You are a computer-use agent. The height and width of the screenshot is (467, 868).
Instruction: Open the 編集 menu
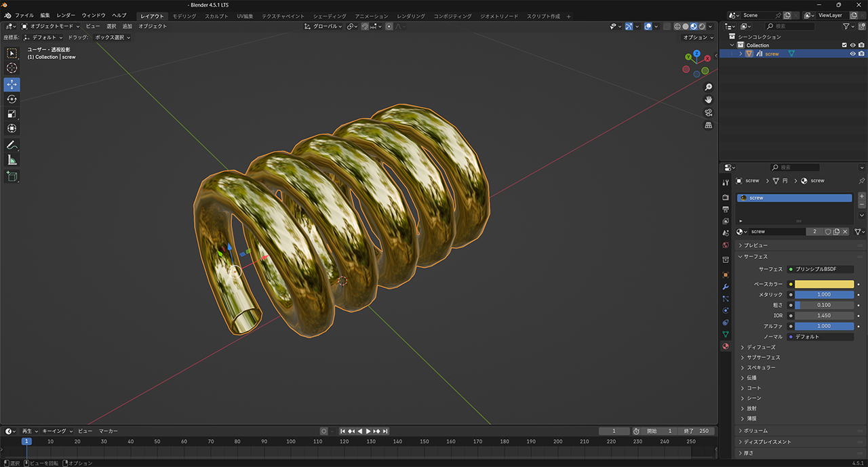[x=45, y=15]
